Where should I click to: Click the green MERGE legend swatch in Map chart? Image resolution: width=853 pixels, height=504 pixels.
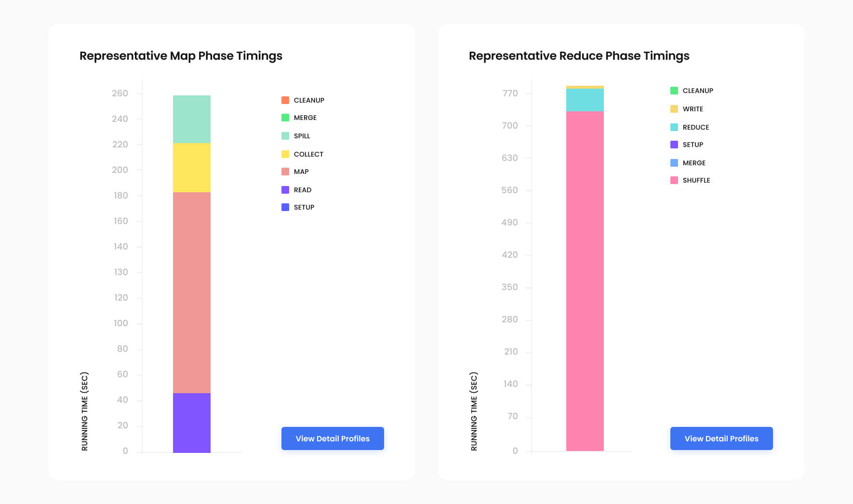click(285, 118)
